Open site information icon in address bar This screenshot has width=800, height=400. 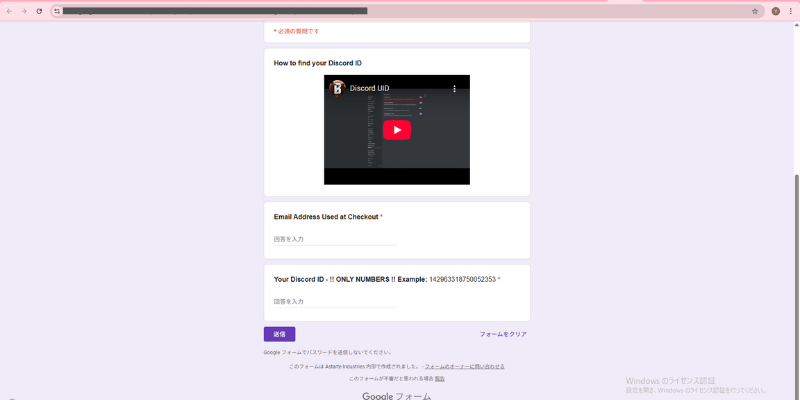pos(57,11)
